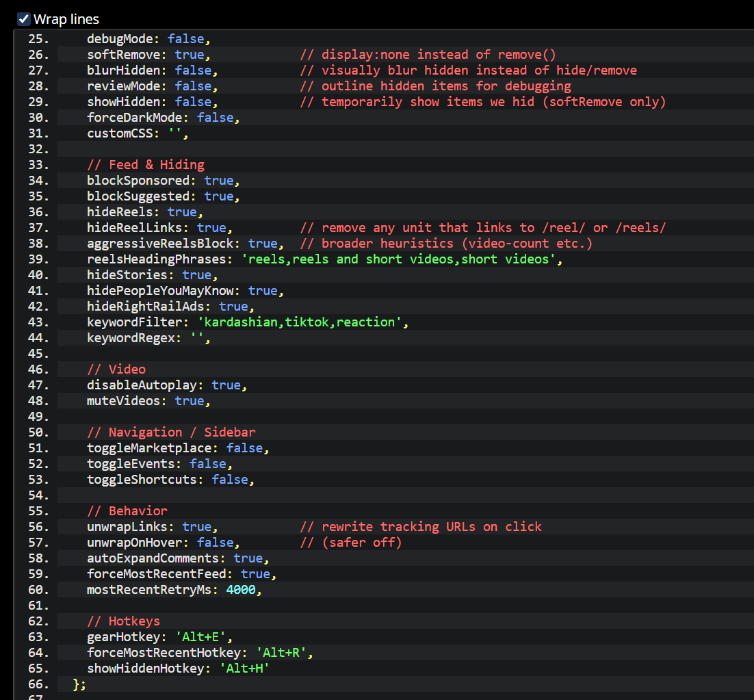Click 'hidePeopleYouMayKnow: true,' line

click(x=185, y=291)
